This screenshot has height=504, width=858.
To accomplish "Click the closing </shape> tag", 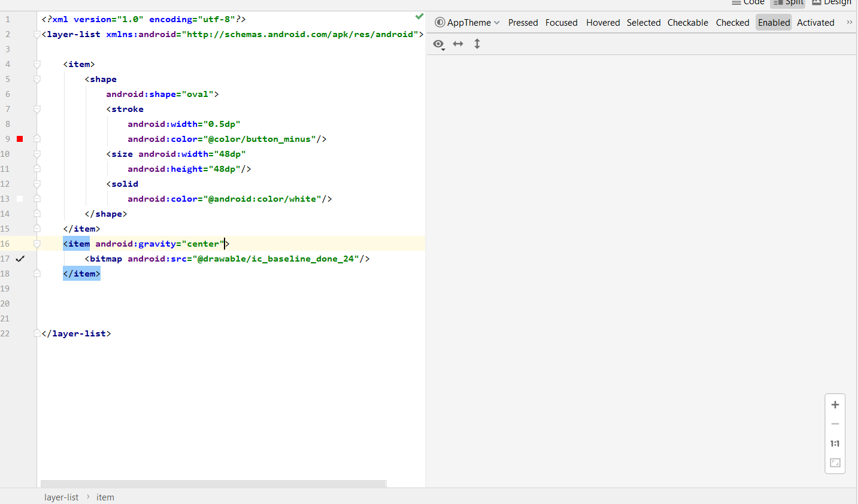I will click(106, 214).
